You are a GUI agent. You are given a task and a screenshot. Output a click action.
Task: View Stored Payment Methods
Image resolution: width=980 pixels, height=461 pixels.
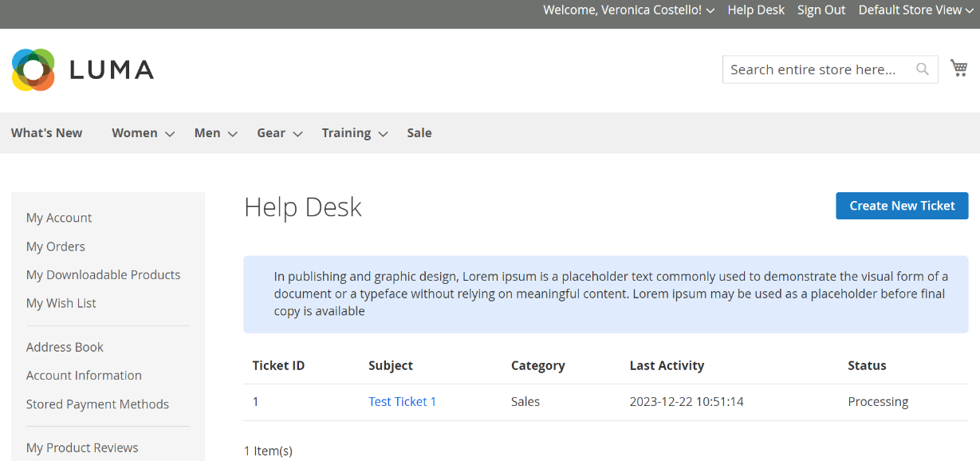point(97,404)
